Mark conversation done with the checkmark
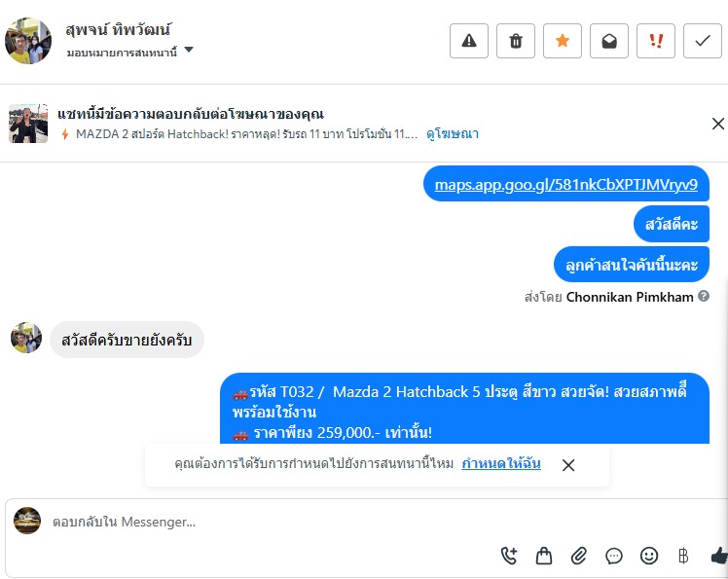The image size is (728, 579). pos(703,41)
